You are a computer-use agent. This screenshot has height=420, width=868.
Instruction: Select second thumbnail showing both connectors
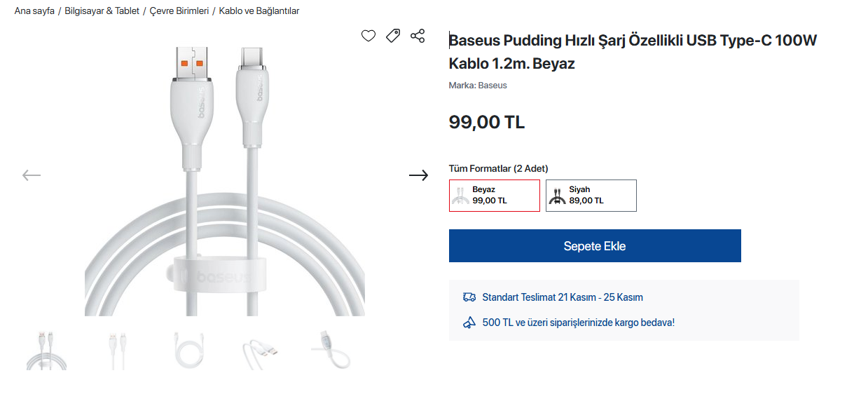(x=118, y=351)
